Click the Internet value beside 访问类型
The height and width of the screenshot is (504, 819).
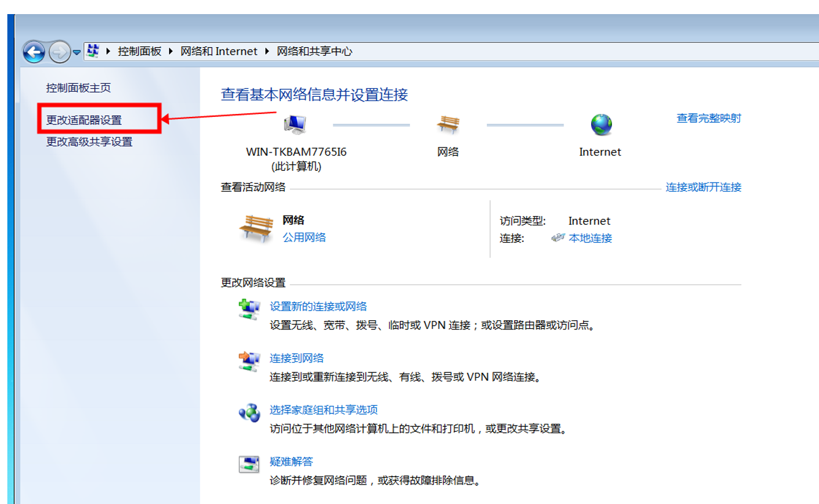click(x=589, y=221)
